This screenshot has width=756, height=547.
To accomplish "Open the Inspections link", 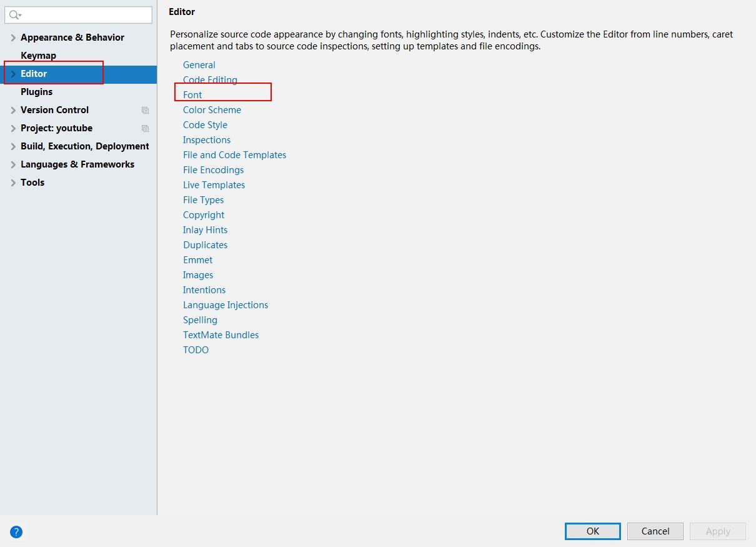I will pyautogui.click(x=207, y=140).
